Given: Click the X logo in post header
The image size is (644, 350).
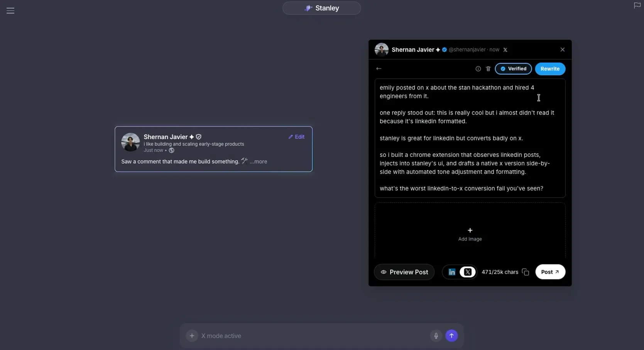Looking at the screenshot, I should click(505, 50).
